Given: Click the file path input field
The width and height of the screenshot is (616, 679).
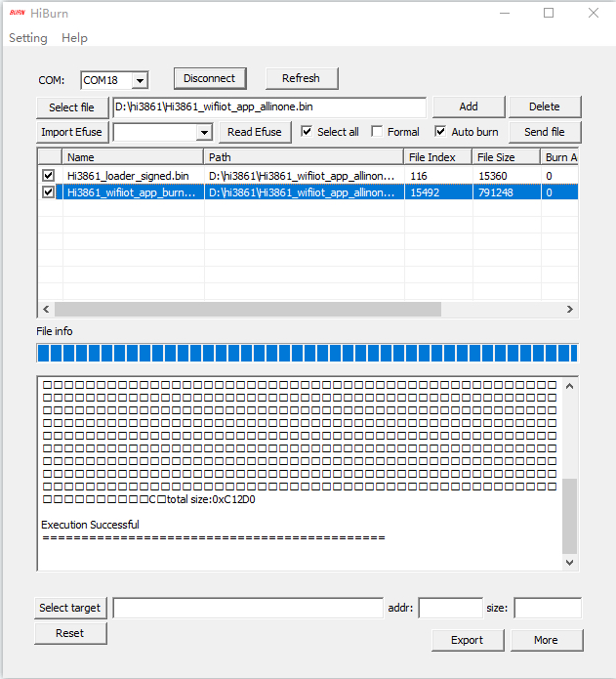Looking at the screenshot, I should point(269,107).
